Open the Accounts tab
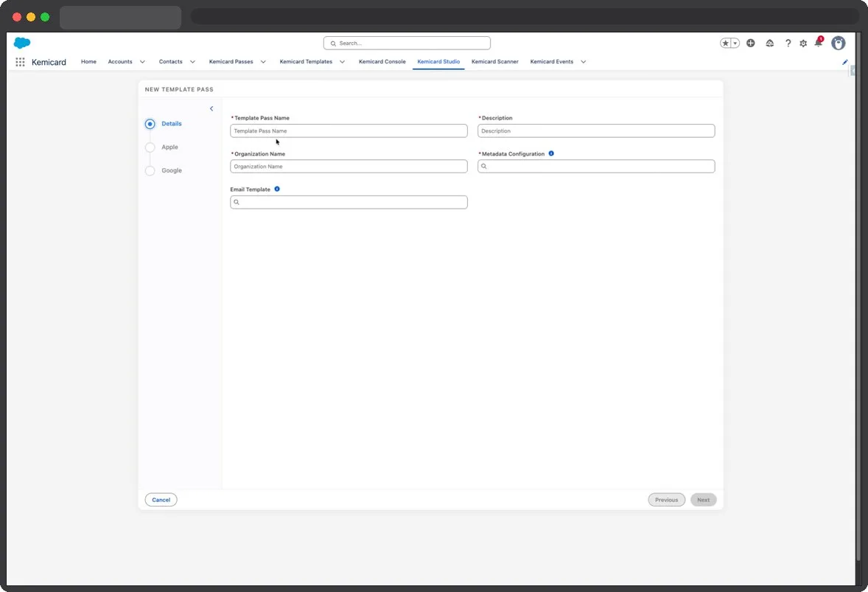868x592 pixels. point(120,61)
